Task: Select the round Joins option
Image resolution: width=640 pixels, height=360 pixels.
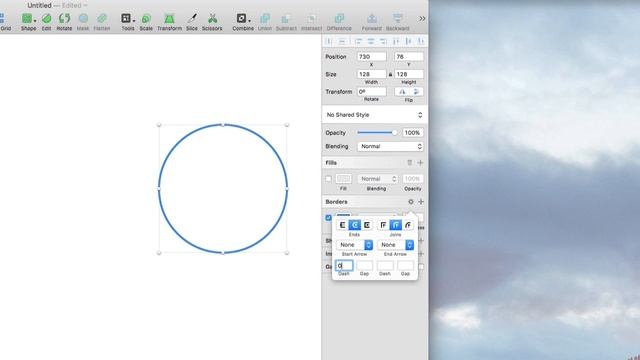Action: click(396, 225)
